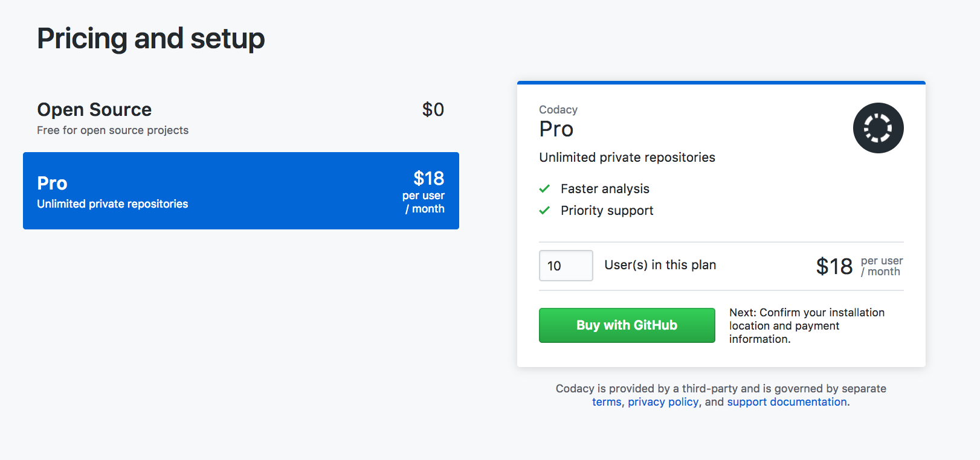The image size is (980, 460).
Task: Click the green checkmark beside Priority support
Action: 544,211
